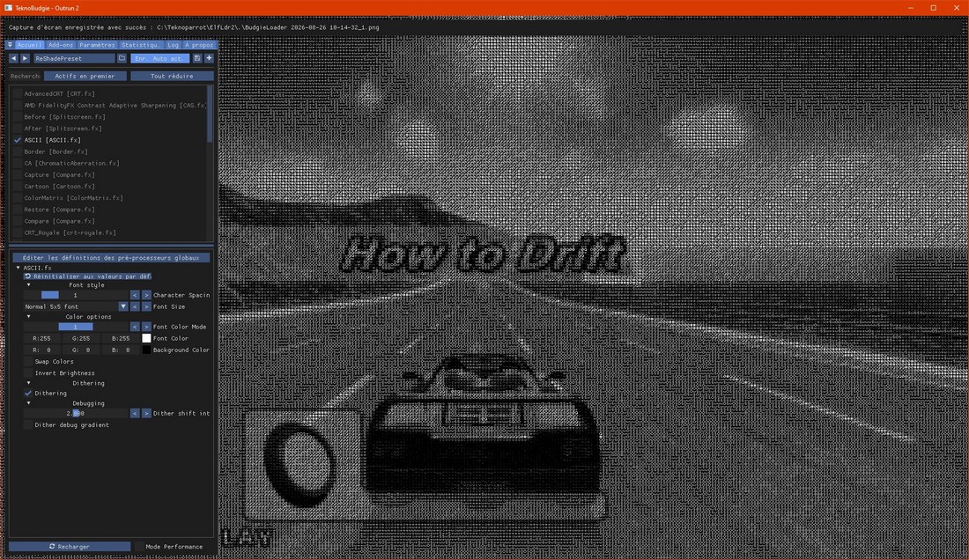Switch to the Accueil tab
The image size is (969, 560).
pyautogui.click(x=29, y=45)
